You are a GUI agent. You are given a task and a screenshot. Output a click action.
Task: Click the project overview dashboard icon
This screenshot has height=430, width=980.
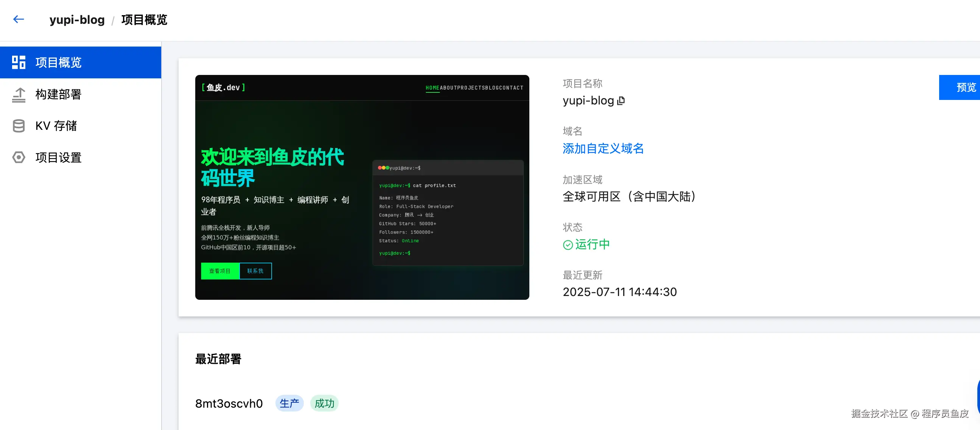click(19, 62)
